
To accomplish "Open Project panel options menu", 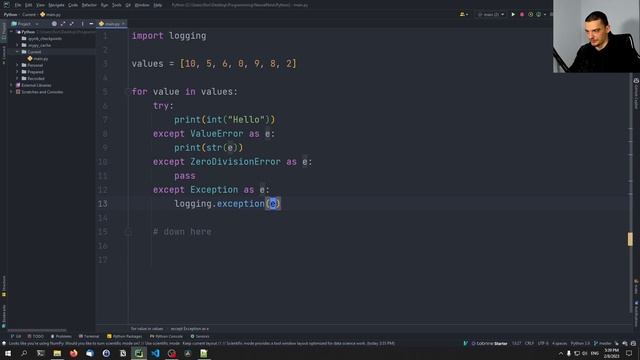I will 82,24.
